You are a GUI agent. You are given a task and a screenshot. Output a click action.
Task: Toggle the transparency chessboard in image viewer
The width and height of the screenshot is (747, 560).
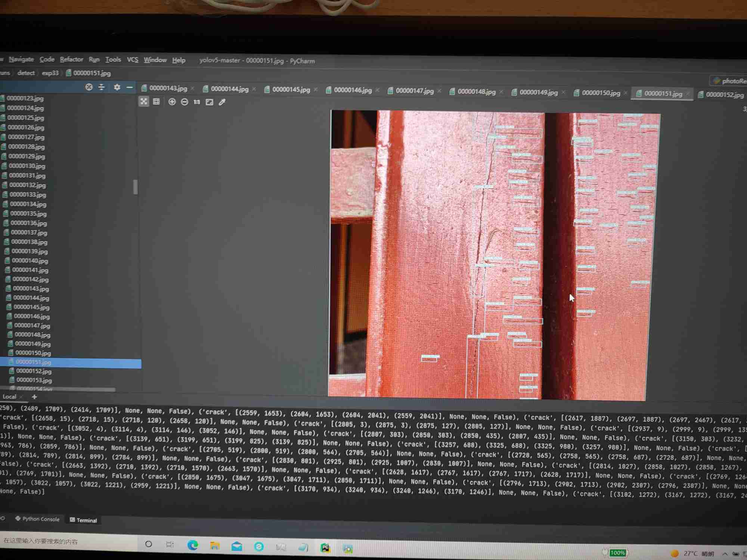[x=144, y=102]
